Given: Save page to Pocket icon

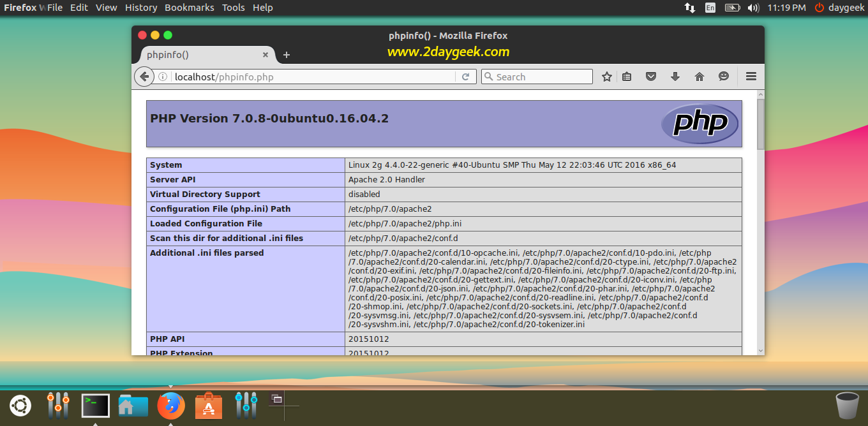Looking at the screenshot, I should (x=651, y=77).
